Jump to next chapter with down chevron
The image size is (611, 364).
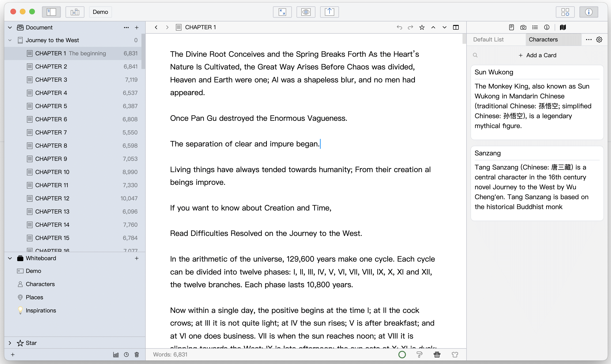[x=445, y=27]
